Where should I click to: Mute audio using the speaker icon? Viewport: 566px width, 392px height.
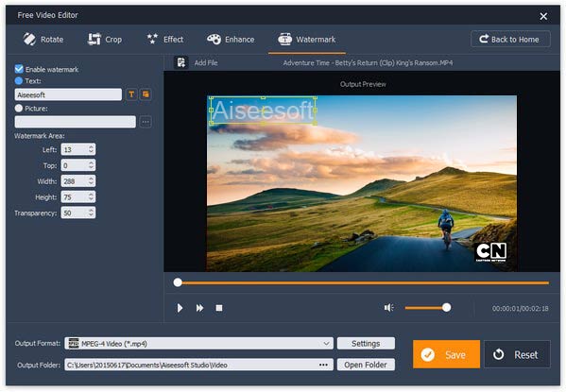tap(388, 308)
